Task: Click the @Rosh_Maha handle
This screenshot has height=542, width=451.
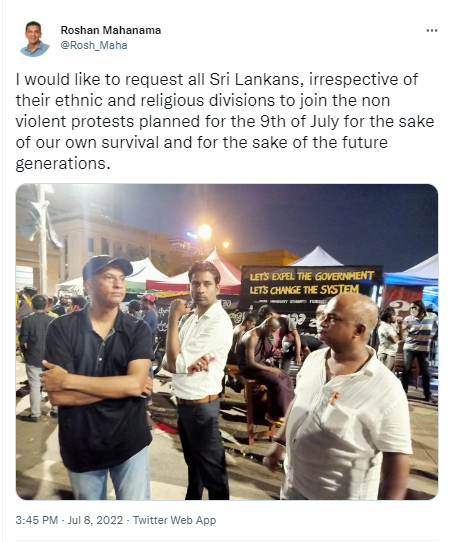Action: click(x=94, y=45)
